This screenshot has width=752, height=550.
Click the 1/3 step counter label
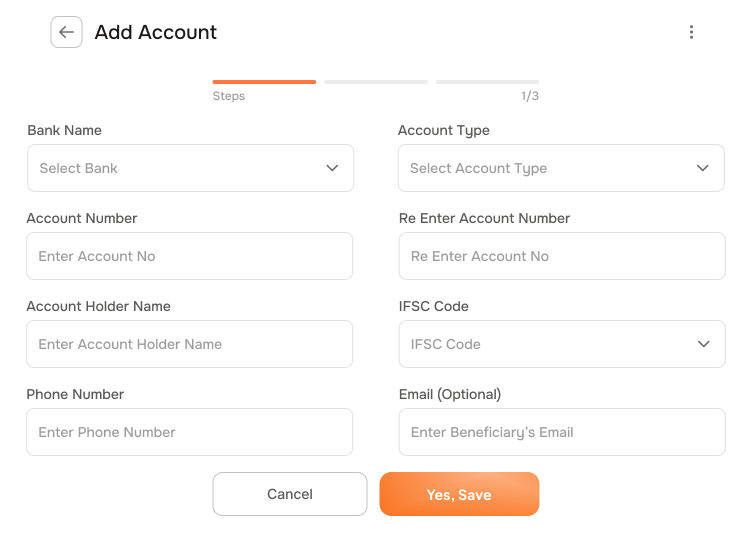pos(529,96)
